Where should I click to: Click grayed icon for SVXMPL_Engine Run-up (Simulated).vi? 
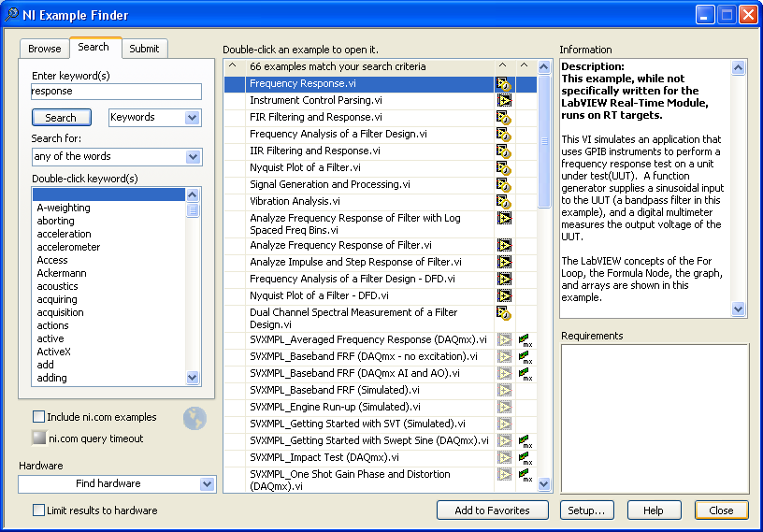tap(504, 408)
